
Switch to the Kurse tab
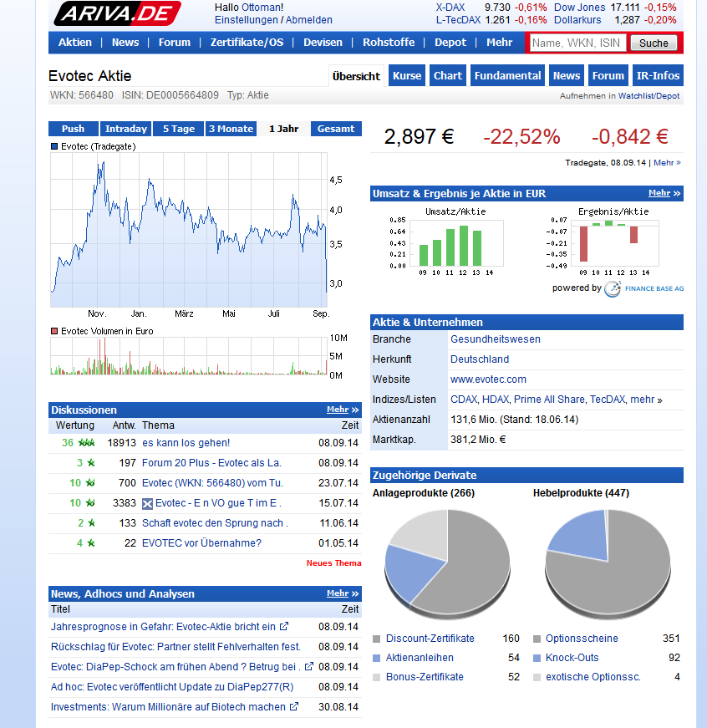pos(407,76)
